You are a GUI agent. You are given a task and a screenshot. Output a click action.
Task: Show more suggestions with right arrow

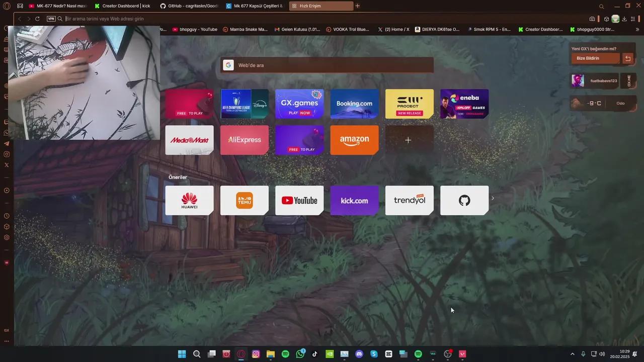pyautogui.click(x=493, y=198)
